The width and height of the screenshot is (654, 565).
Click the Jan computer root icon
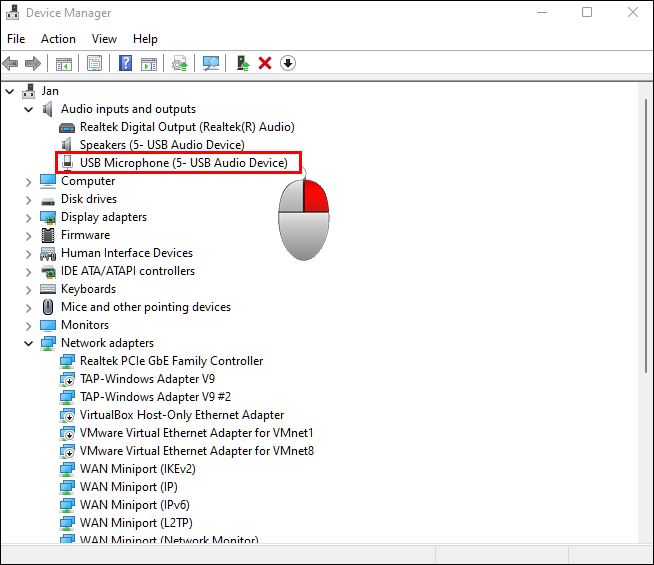tap(29, 91)
